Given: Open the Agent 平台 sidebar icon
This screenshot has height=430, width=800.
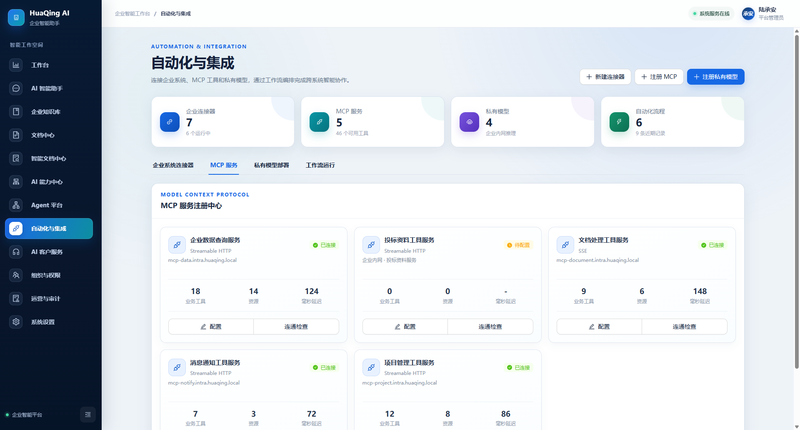Looking at the screenshot, I should [16, 205].
